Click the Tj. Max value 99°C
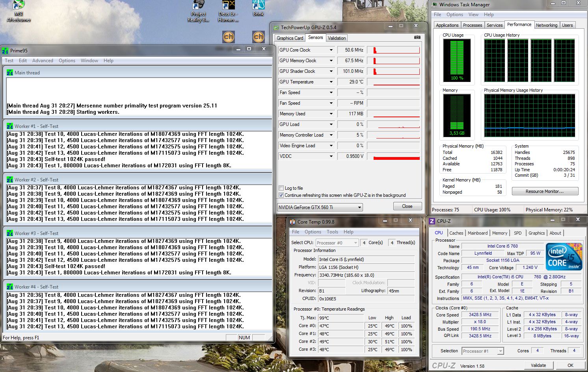588x372 pixels. coord(341,318)
